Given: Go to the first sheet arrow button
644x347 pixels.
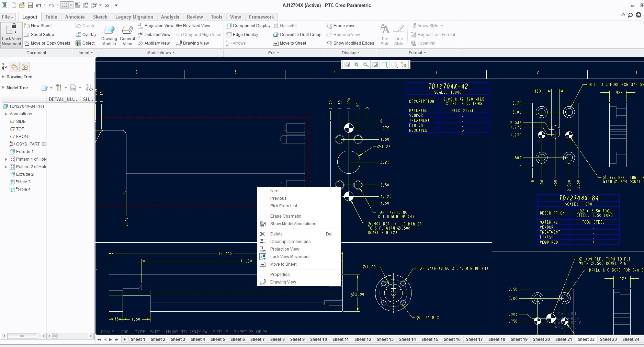Looking at the screenshot, I should tap(99, 339).
